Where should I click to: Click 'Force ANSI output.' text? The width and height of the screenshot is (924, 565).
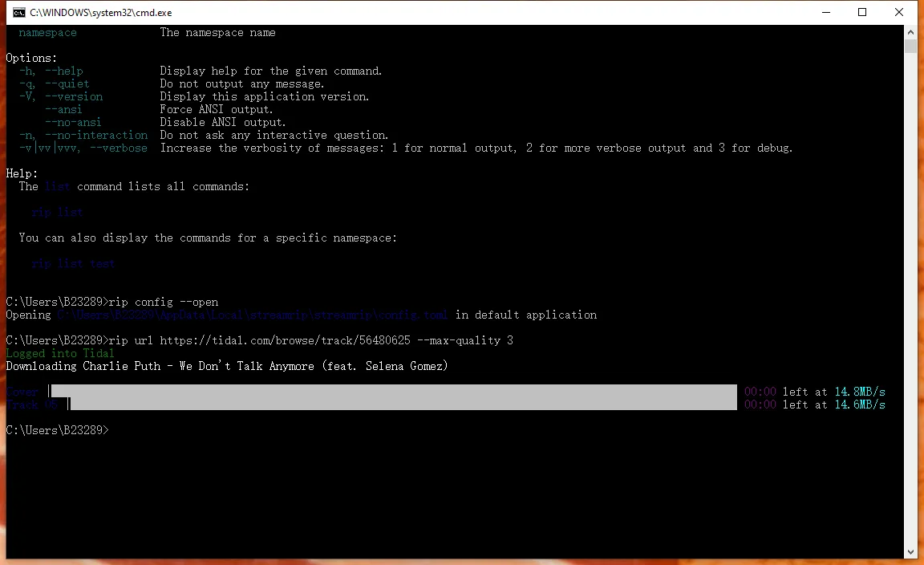pos(217,109)
